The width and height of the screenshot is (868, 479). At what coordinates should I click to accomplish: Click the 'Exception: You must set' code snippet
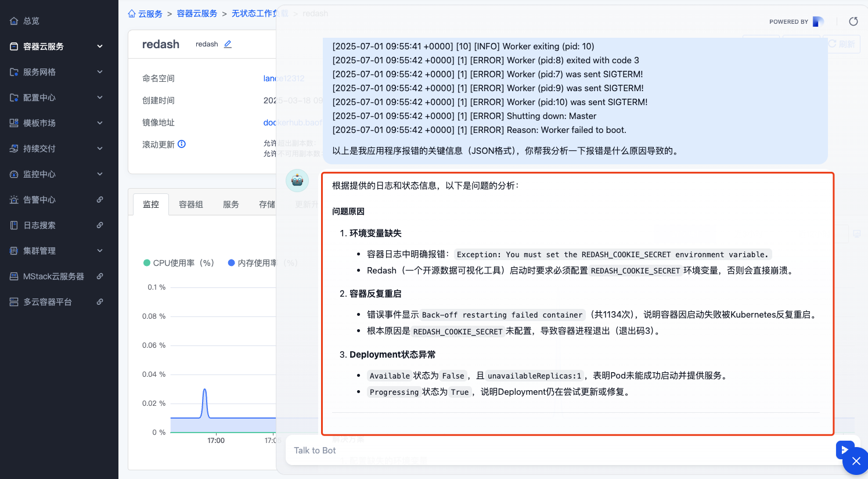point(613,254)
